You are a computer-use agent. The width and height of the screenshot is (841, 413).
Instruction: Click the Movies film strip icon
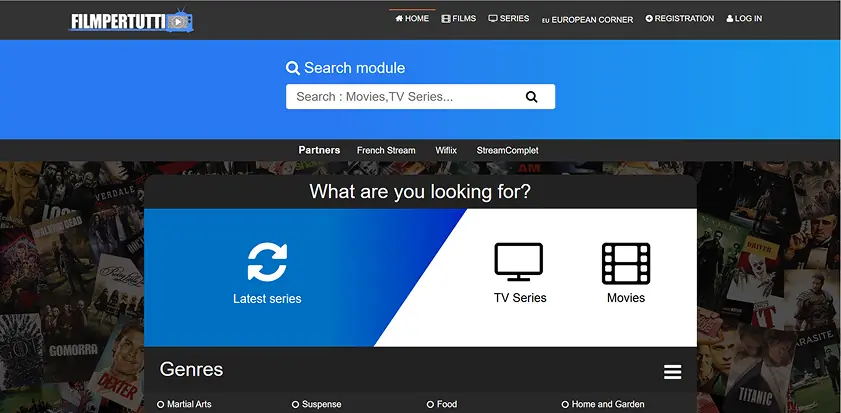tap(626, 263)
